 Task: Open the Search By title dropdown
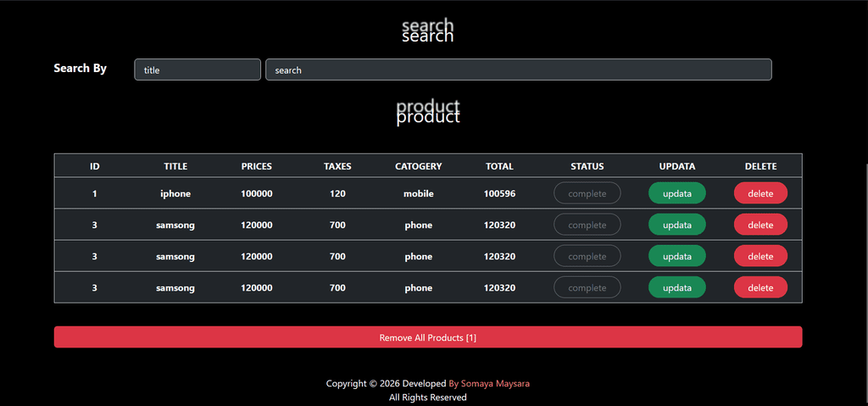point(198,70)
